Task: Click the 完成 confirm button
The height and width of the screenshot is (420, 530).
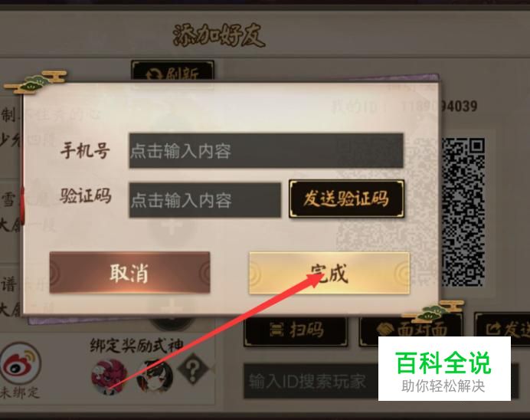Action: (x=329, y=273)
